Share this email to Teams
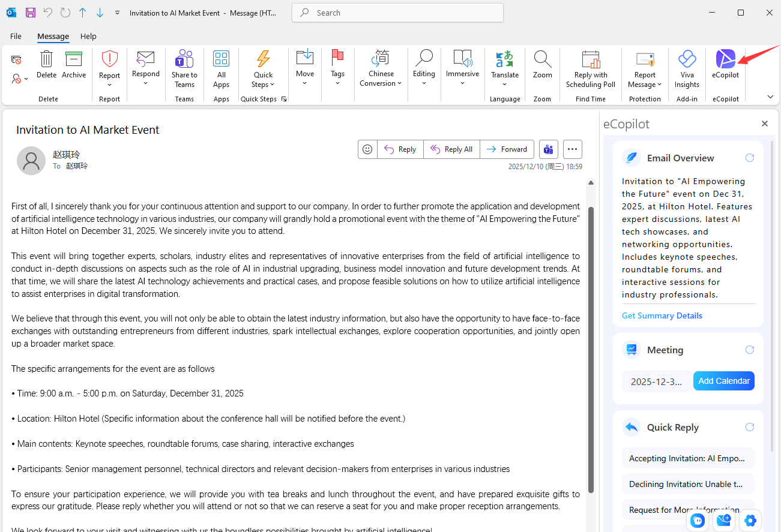 tap(184, 69)
